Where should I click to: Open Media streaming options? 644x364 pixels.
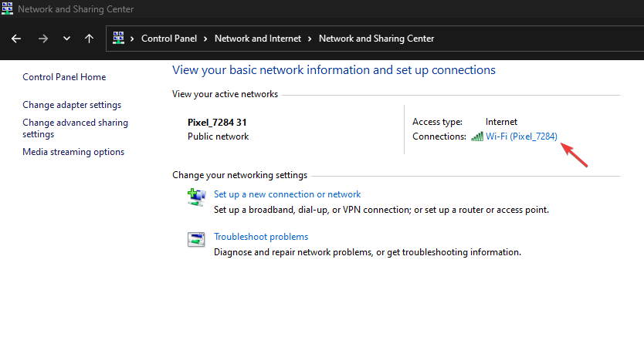[73, 152]
